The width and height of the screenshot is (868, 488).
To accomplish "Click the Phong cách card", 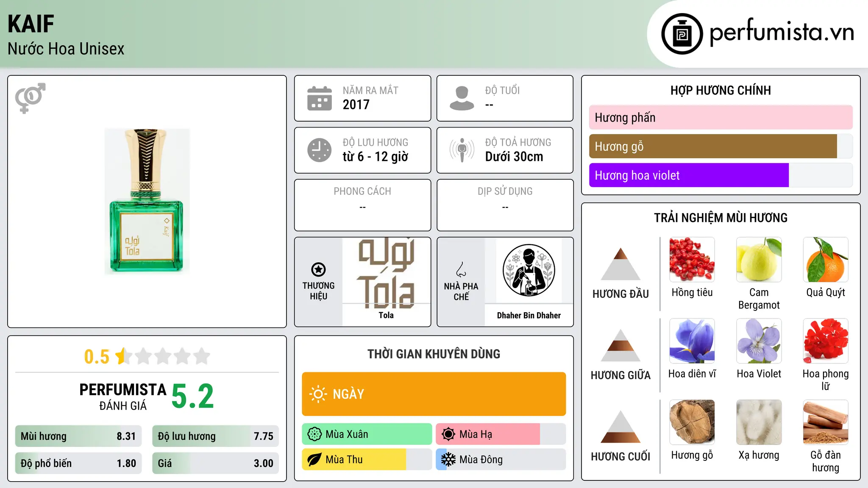I will 362,205.
